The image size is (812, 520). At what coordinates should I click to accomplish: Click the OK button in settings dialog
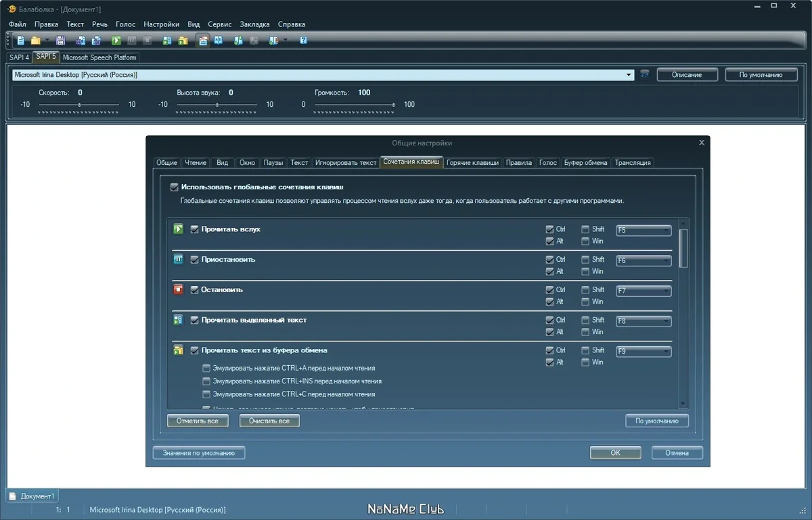(615, 453)
